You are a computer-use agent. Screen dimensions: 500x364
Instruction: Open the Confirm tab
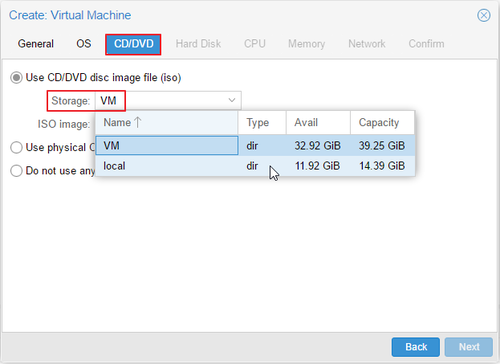pyautogui.click(x=426, y=44)
